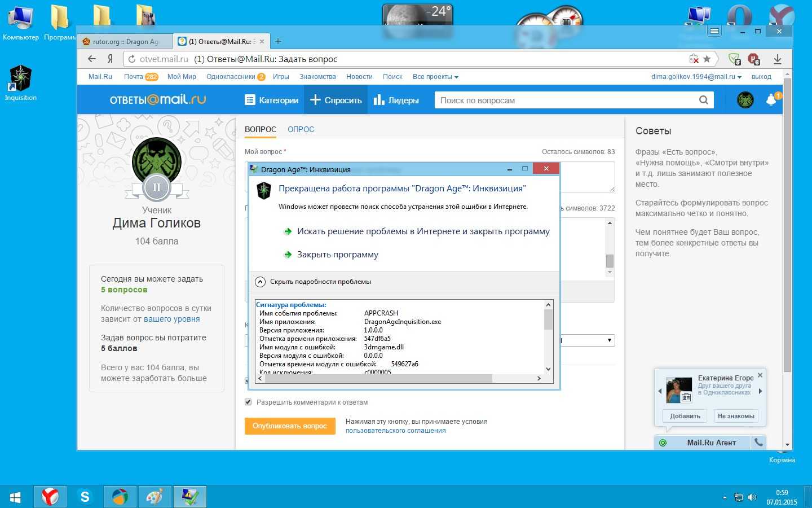Click the search magnifier icon
The height and width of the screenshot is (508, 812).
pos(703,100)
